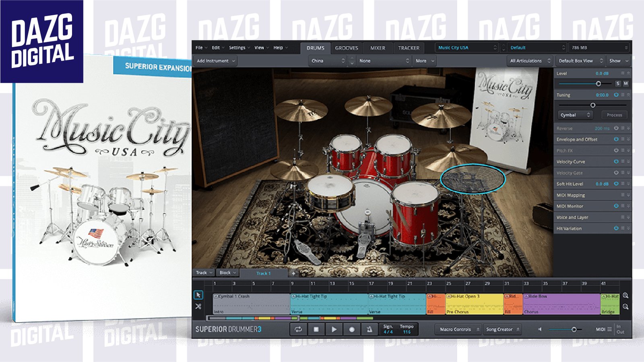Open the Add Instrument dropdown

point(215,61)
